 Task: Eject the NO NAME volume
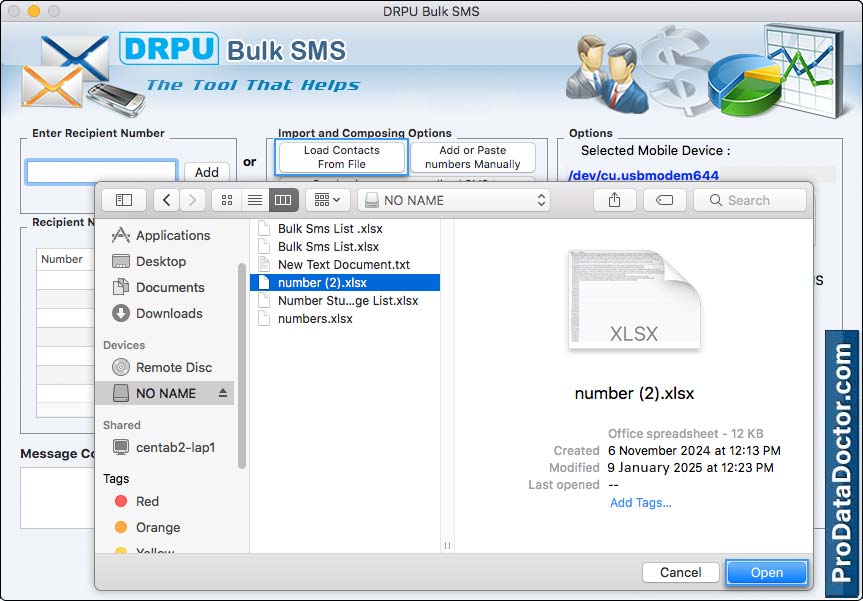tap(222, 394)
